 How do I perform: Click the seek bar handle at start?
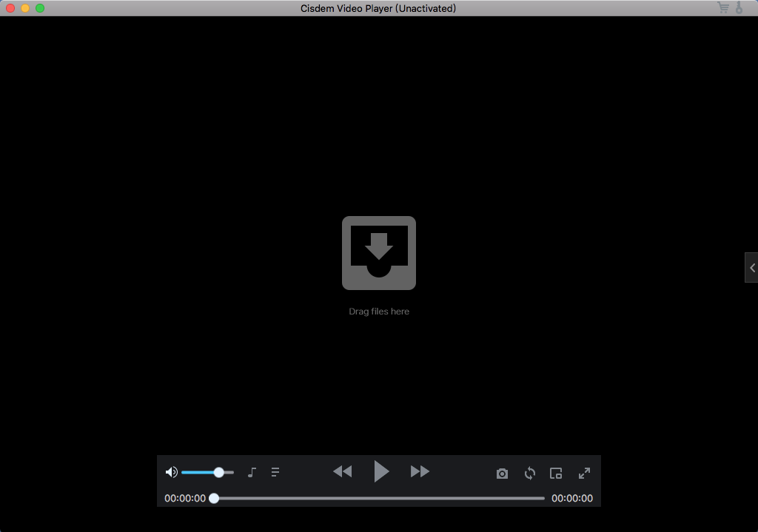tap(214, 499)
